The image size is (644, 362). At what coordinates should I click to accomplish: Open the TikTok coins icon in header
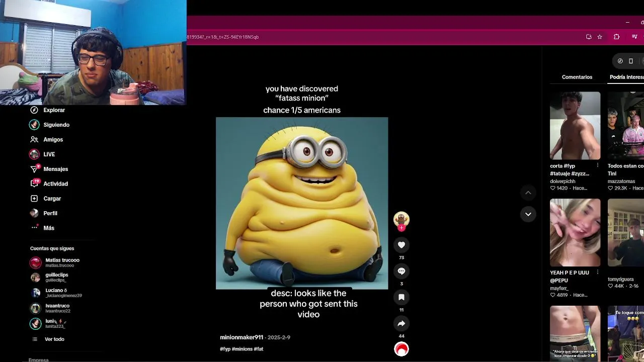coord(620,61)
